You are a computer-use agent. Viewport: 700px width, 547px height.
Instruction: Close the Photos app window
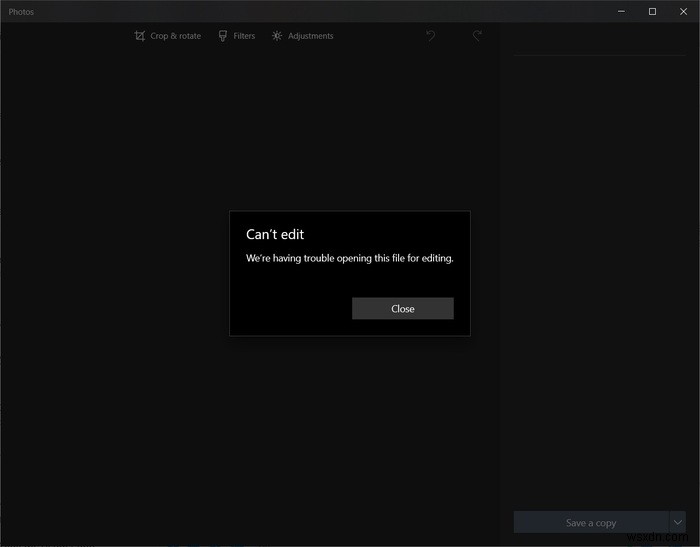pos(683,12)
